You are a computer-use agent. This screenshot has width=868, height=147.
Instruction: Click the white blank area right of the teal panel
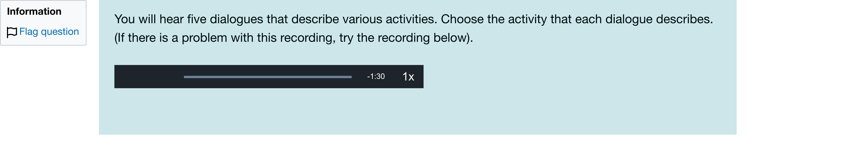(x=802, y=68)
